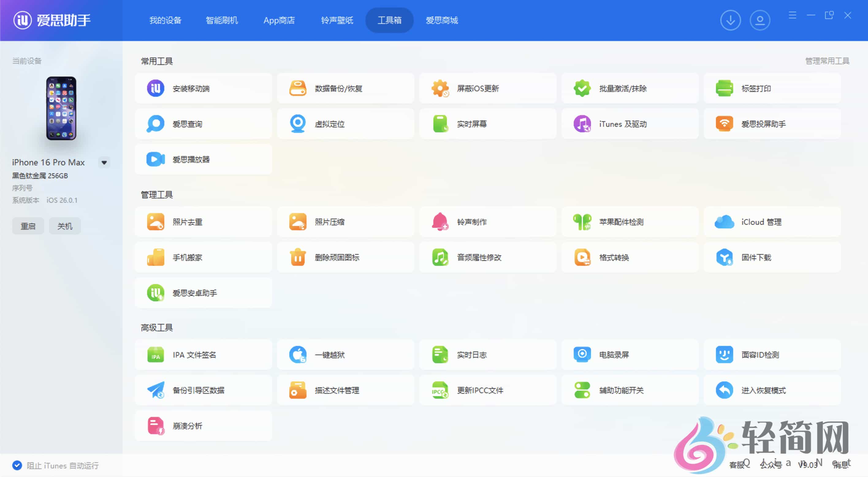
Task: Open IPA 文件签名 signing tool
Action: [203, 355]
